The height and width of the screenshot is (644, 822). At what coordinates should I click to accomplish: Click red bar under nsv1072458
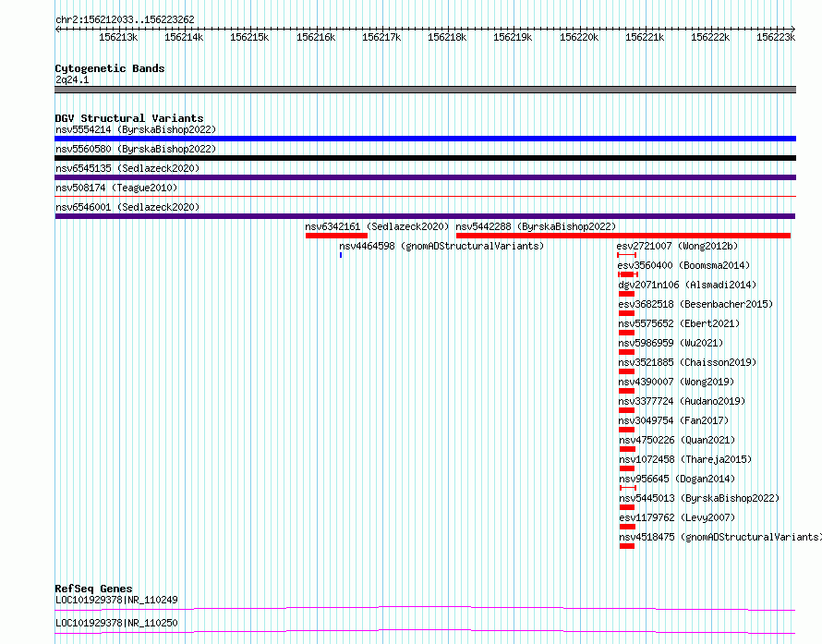(x=627, y=468)
